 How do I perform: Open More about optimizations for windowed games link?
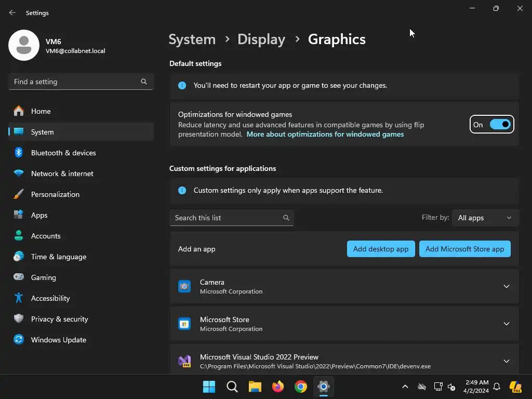(x=325, y=134)
